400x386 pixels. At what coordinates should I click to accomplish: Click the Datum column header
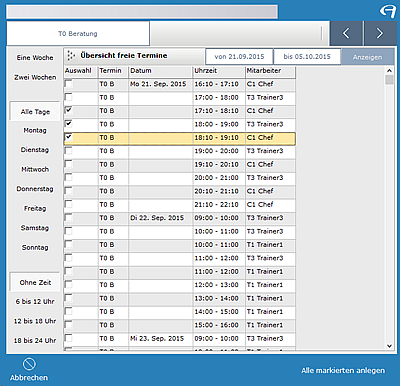tap(161, 71)
